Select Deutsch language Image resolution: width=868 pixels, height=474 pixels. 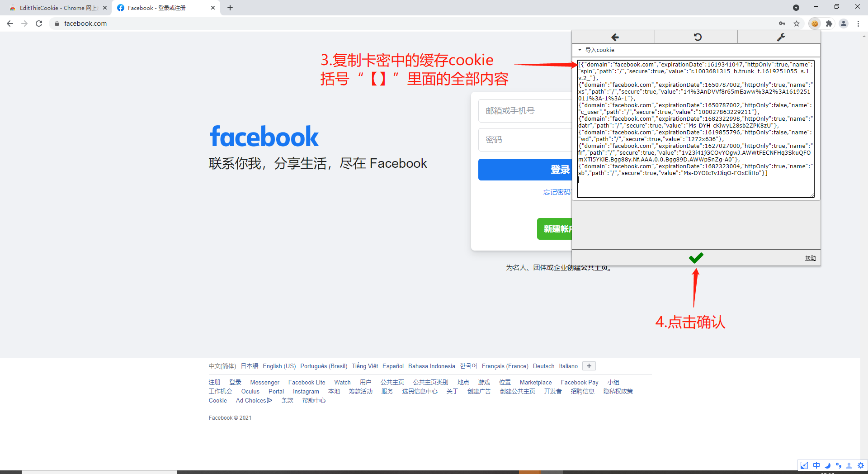[543, 366]
